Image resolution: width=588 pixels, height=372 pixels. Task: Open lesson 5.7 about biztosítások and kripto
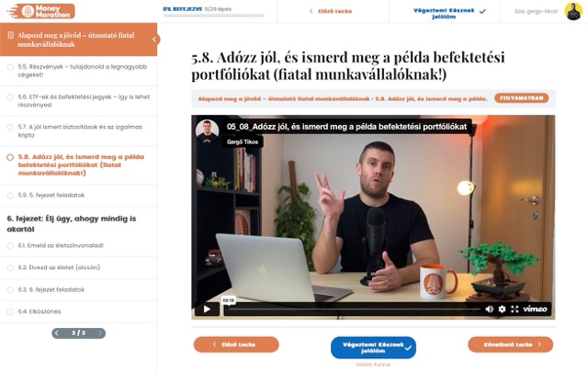coord(78,130)
